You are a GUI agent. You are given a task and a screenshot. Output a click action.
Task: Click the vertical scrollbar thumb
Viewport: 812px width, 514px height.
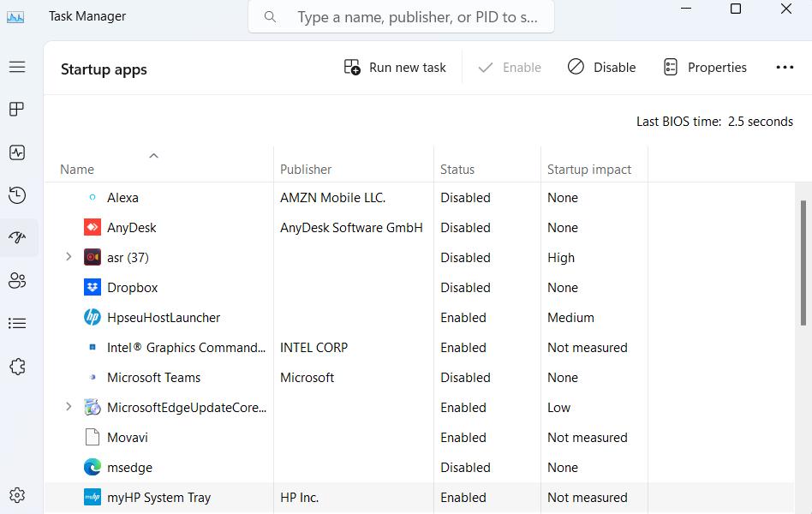(803, 263)
